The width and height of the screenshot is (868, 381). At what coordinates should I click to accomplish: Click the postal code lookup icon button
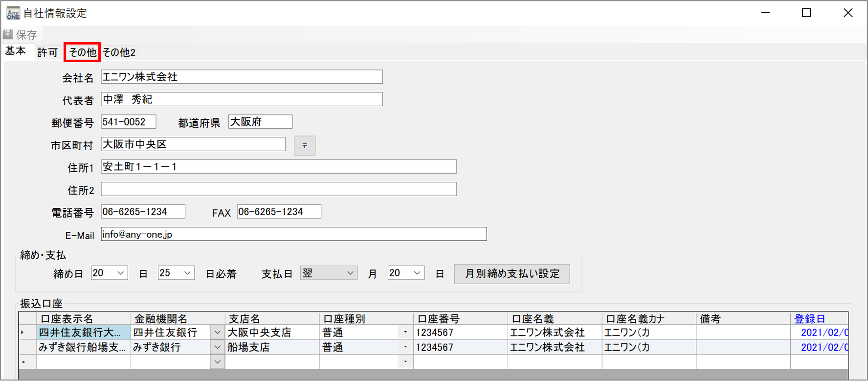[x=304, y=146]
